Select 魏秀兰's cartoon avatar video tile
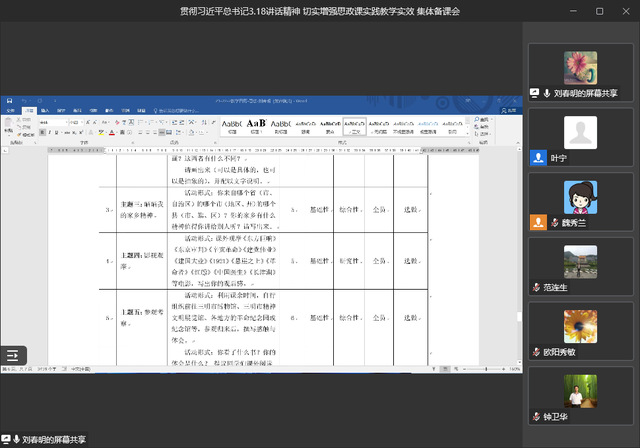Viewport: 640px width, 448px height. click(x=580, y=196)
